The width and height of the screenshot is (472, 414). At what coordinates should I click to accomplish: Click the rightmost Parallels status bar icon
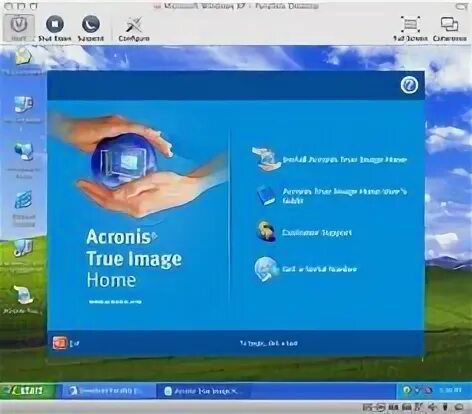459,407
